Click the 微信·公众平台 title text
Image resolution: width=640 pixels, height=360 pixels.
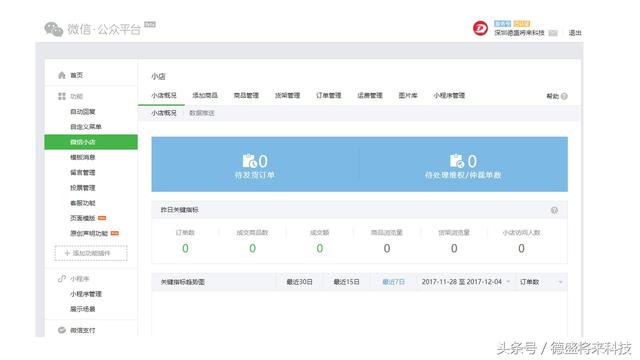click(104, 29)
